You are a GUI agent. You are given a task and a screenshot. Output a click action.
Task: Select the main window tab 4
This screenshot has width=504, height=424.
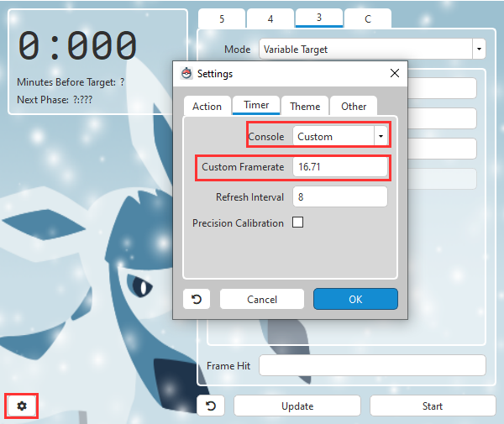tap(270, 19)
